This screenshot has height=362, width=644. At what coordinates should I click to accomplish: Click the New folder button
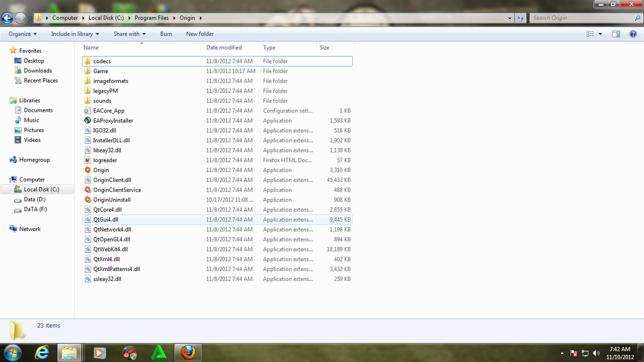(x=200, y=34)
